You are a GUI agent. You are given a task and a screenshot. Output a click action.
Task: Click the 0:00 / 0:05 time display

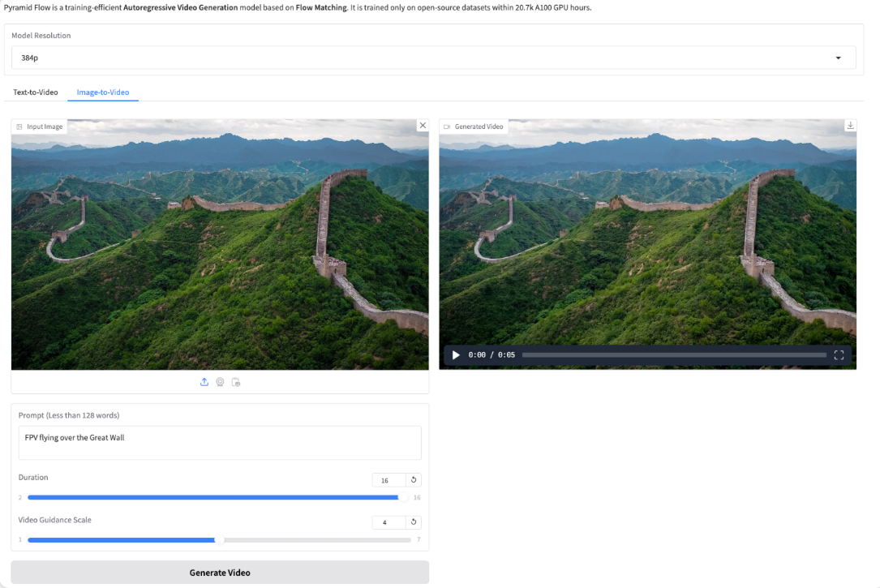(492, 355)
